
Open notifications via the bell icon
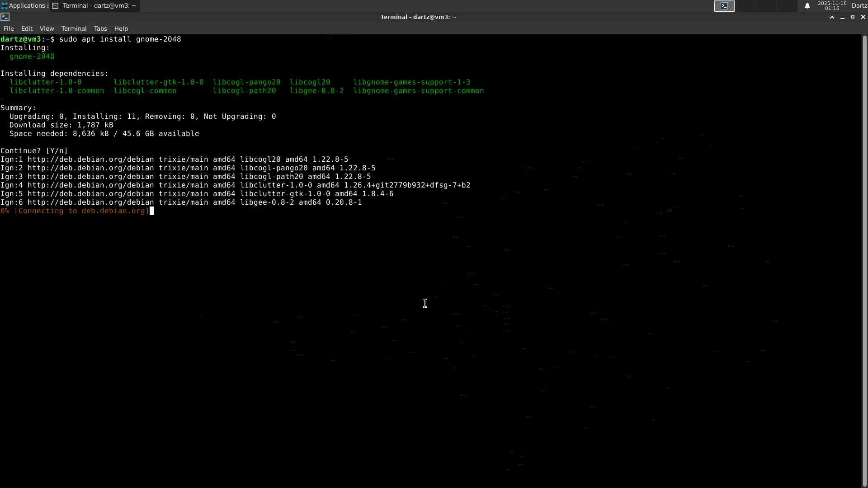[x=807, y=6]
